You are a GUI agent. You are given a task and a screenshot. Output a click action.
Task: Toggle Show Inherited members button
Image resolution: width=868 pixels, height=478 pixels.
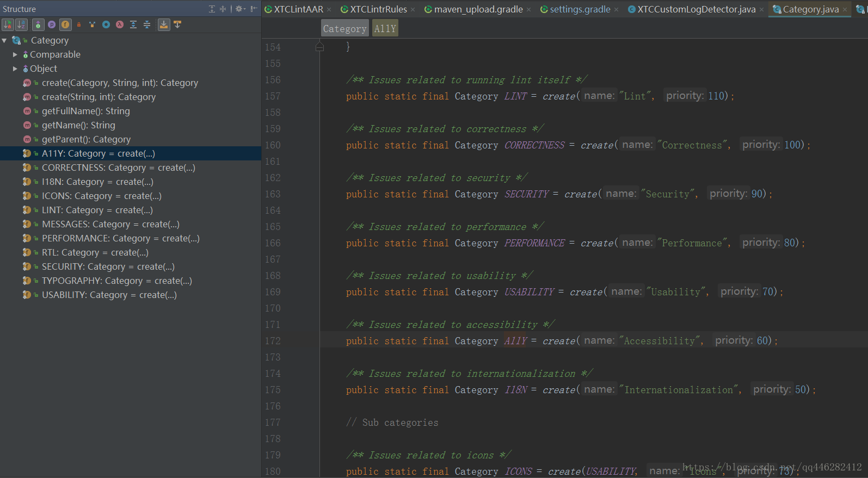click(38, 24)
